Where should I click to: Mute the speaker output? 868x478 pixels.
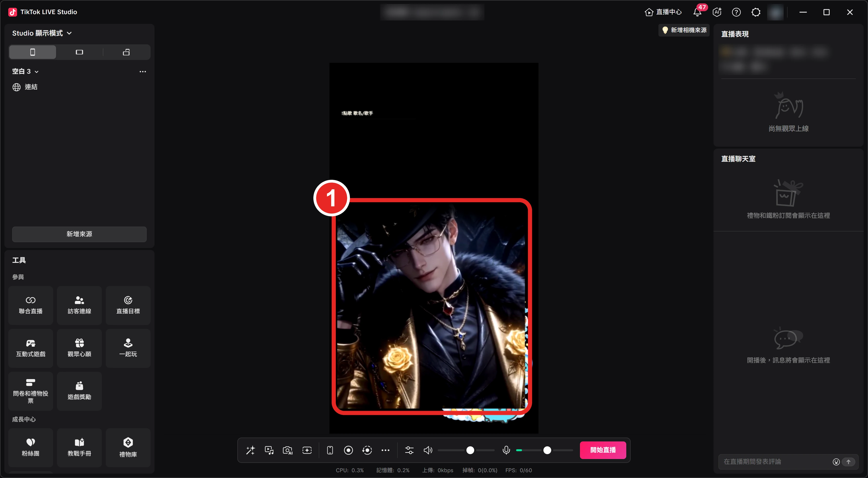pos(428,450)
